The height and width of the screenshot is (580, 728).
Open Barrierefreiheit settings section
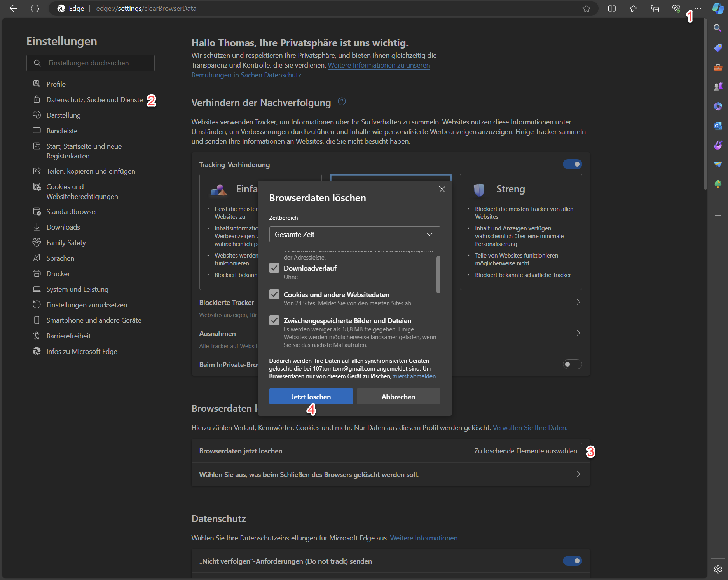tap(68, 336)
